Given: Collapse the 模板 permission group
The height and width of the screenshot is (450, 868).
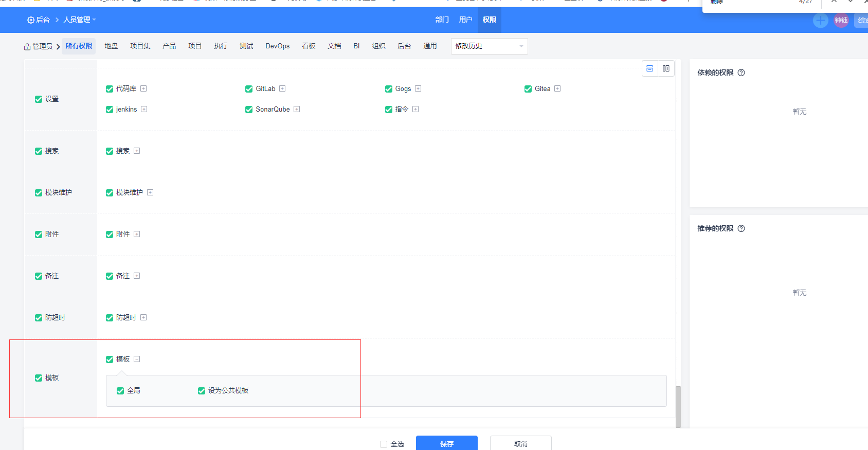Looking at the screenshot, I should [137, 359].
